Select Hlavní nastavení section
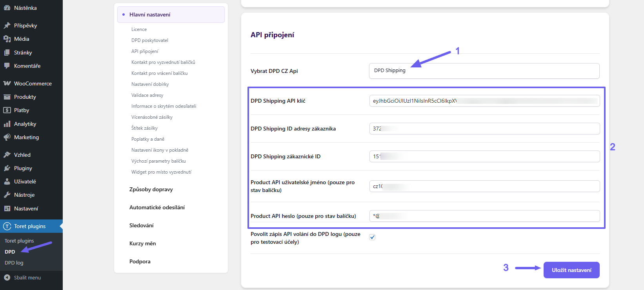Viewport: 644px width, 290px height. click(171, 14)
